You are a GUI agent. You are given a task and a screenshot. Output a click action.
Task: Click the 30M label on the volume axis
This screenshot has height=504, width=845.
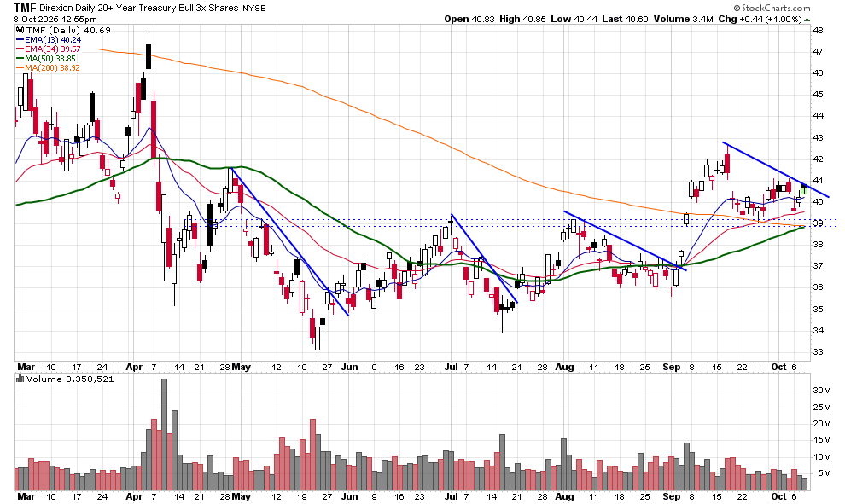tap(820, 390)
